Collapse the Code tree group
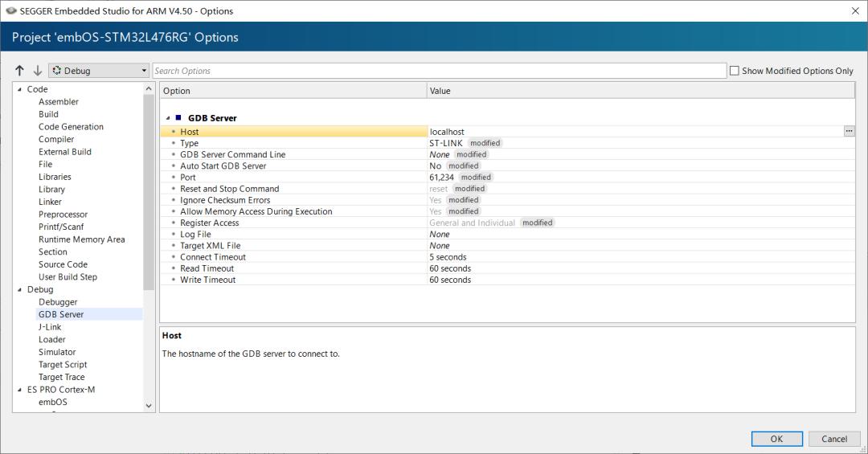868x454 pixels. click(19, 89)
